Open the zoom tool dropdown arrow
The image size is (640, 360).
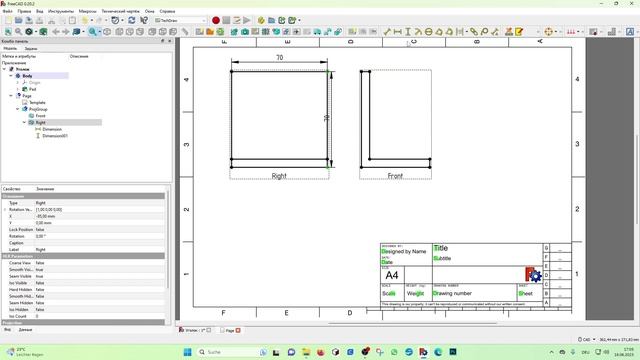[x=99, y=31]
